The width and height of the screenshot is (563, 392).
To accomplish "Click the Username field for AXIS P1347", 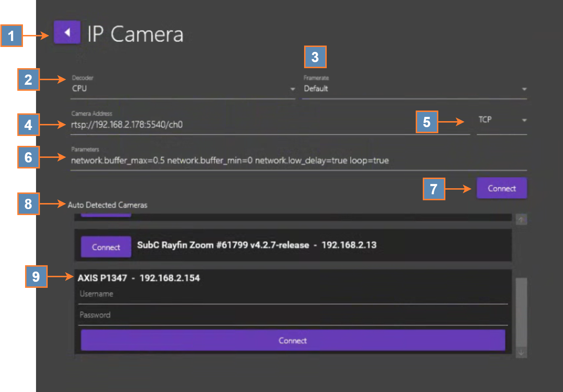I will click(x=292, y=294).
